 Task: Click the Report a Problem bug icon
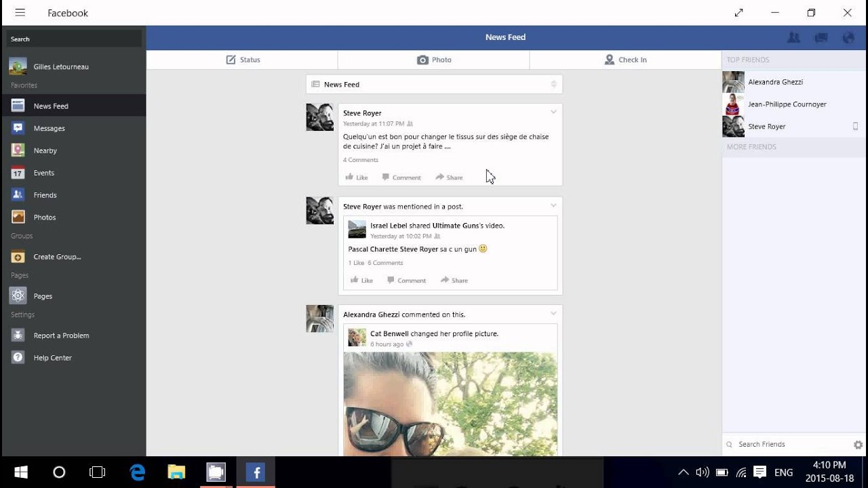point(18,335)
